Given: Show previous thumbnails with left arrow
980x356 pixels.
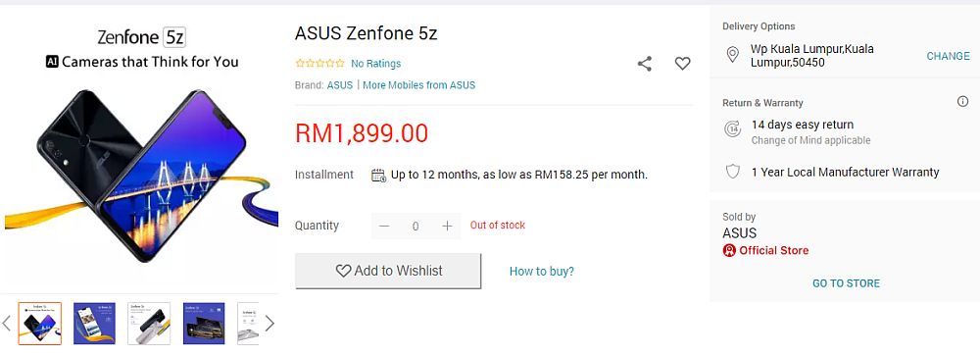Looking at the screenshot, I should 7,324.
